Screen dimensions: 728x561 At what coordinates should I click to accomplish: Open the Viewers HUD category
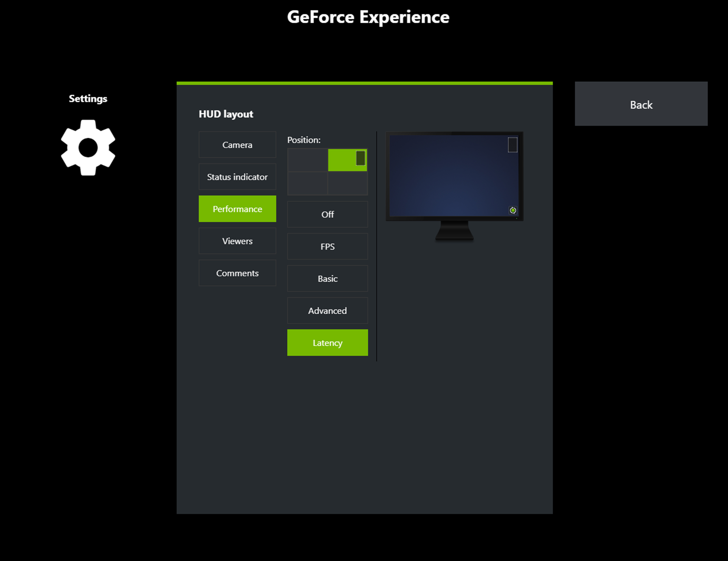point(237,241)
